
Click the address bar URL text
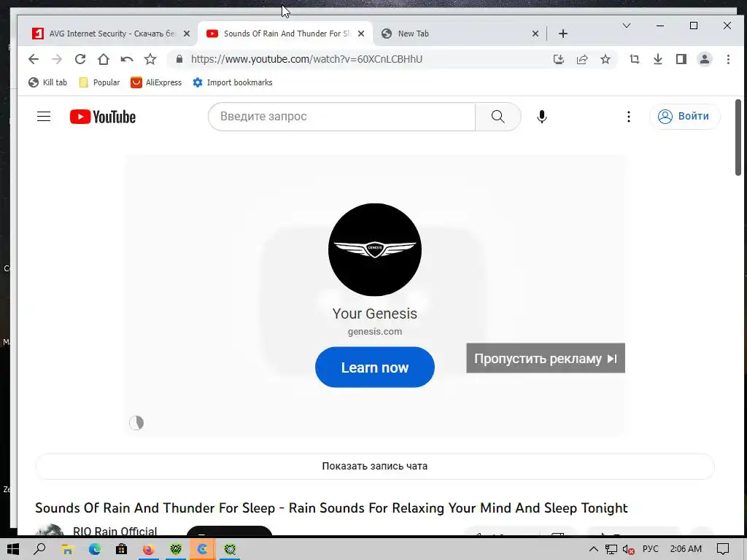coord(307,59)
